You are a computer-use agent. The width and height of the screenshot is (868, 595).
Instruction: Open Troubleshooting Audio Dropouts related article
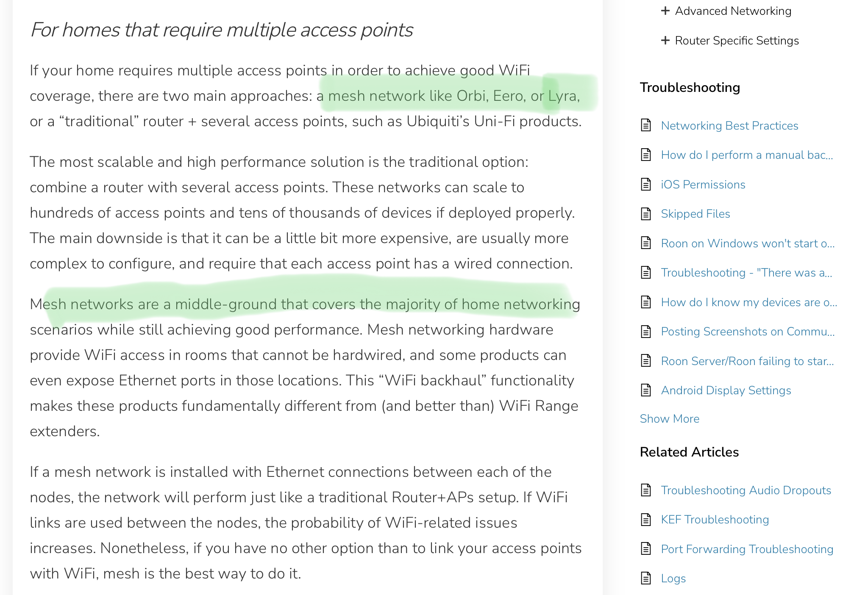point(746,490)
